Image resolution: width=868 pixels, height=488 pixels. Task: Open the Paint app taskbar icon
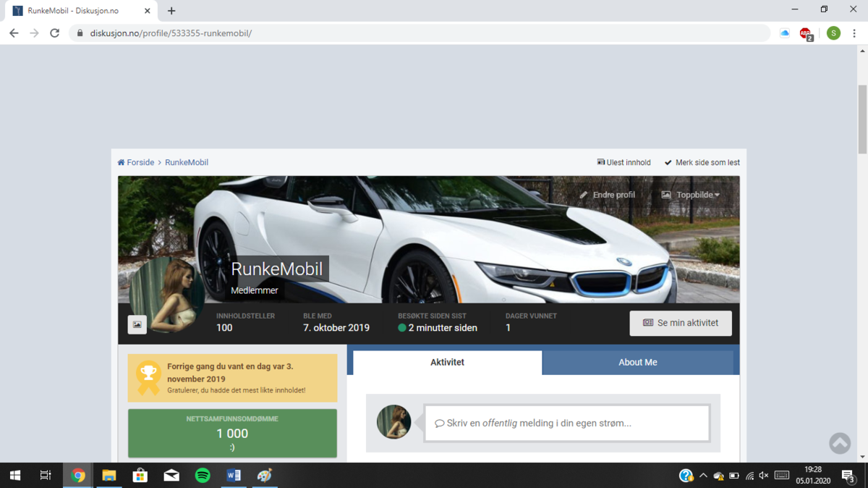pos(265,476)
